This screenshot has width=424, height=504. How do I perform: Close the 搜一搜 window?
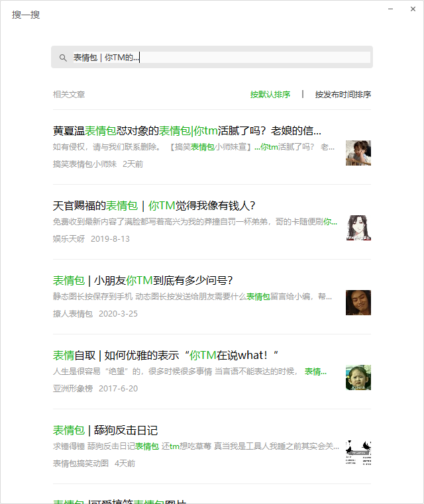pyautogui.click(x=413, y=9)
